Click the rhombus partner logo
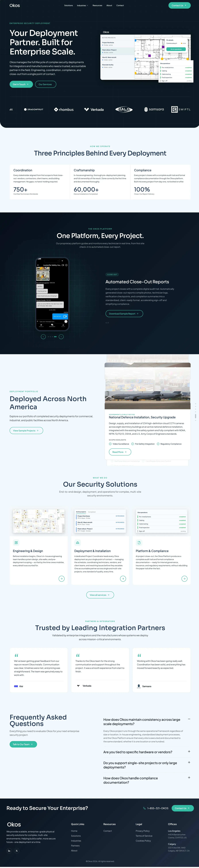 coord(64,109)
